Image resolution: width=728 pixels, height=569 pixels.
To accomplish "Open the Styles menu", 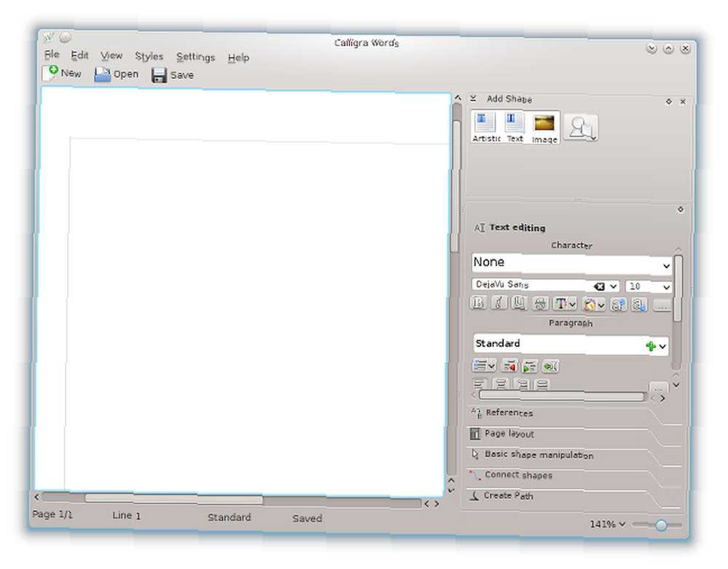I will click(149, 57).
